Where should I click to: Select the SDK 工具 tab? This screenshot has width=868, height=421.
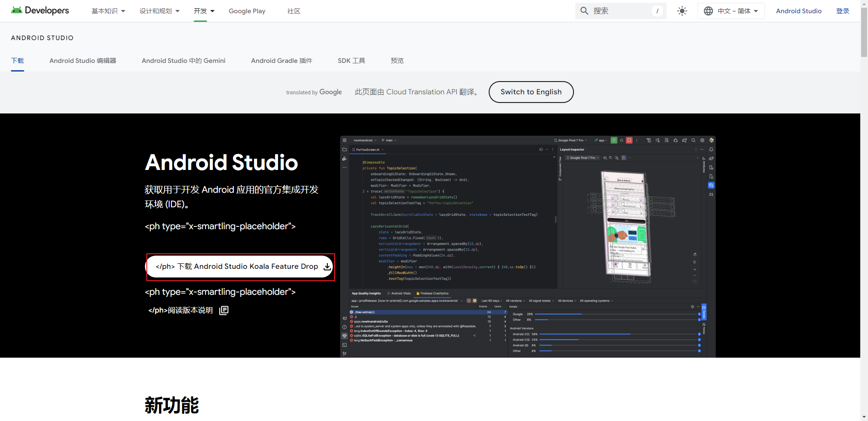click(351, 61)
